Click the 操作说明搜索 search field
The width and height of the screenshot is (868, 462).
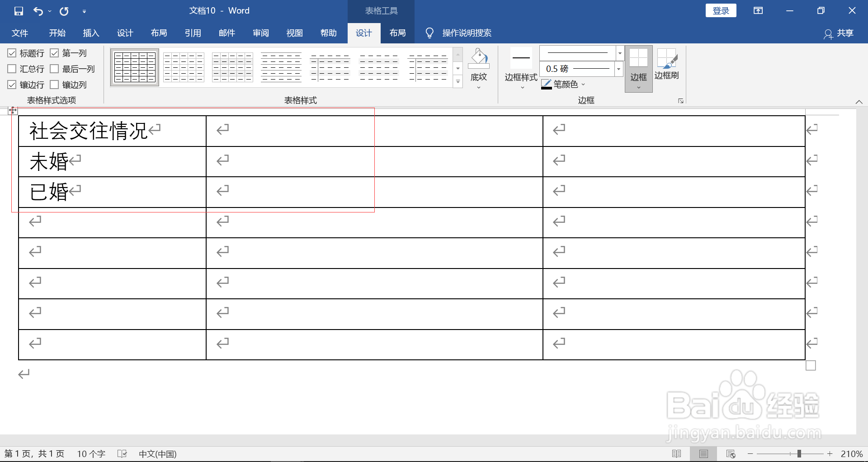pyautogui.click(x=467, y=33)
